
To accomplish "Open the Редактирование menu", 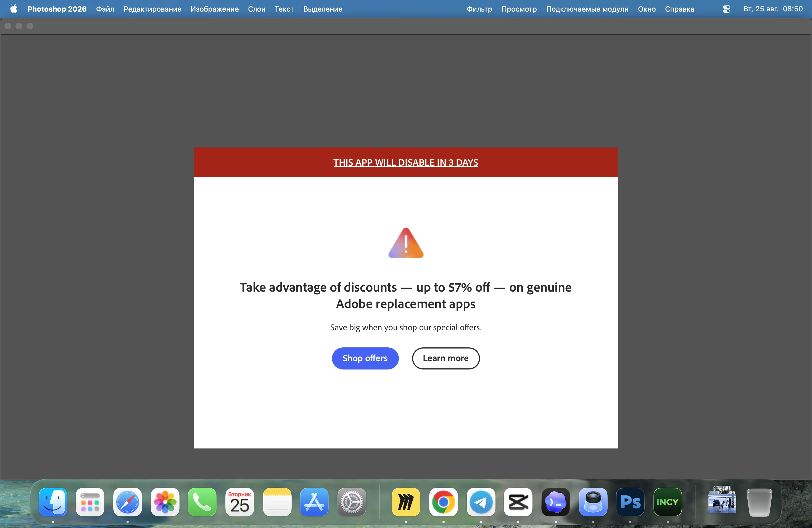I will coord(152,9).
